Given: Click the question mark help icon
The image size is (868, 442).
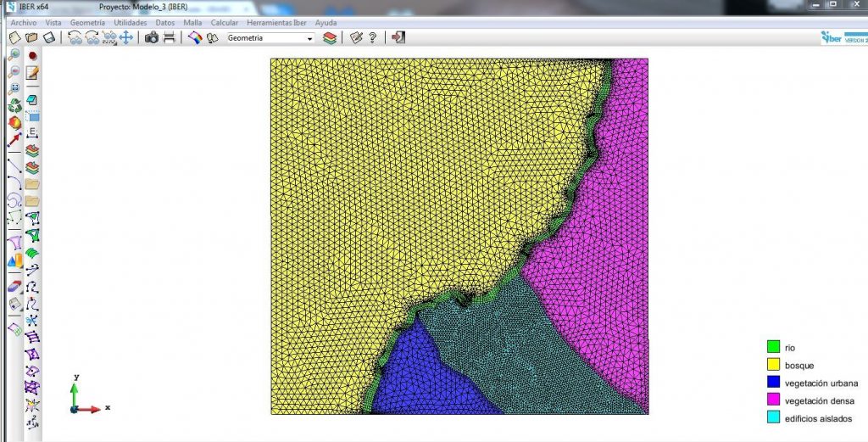Looking at the screenshot, I should point(371,37).
